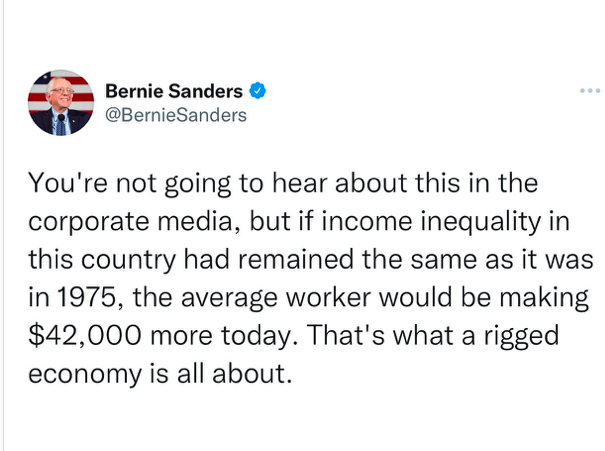The width and height of the screenshot is (605, 451).
Task: Click the word "remained" in the tweet
Action: (x=296, y=259)
